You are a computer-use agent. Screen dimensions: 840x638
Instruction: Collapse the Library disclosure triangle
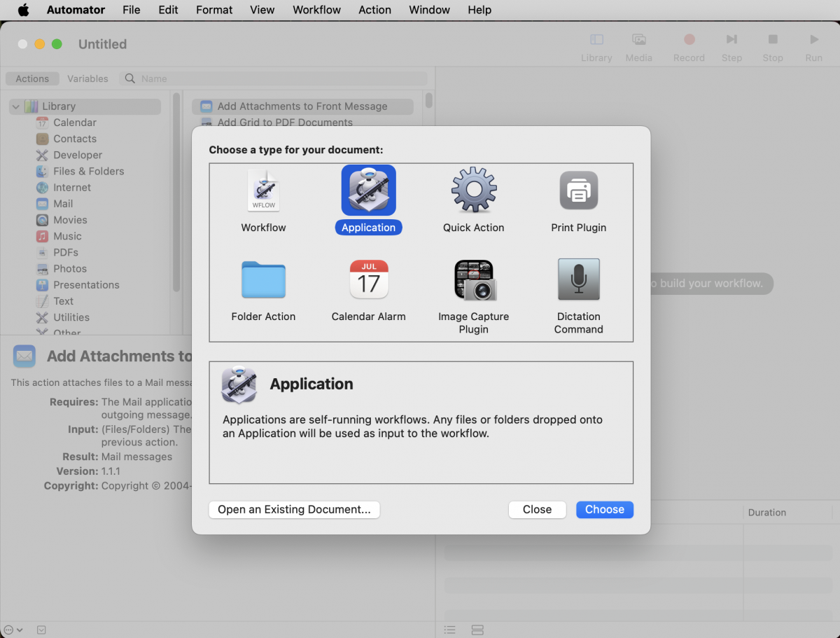15,106
